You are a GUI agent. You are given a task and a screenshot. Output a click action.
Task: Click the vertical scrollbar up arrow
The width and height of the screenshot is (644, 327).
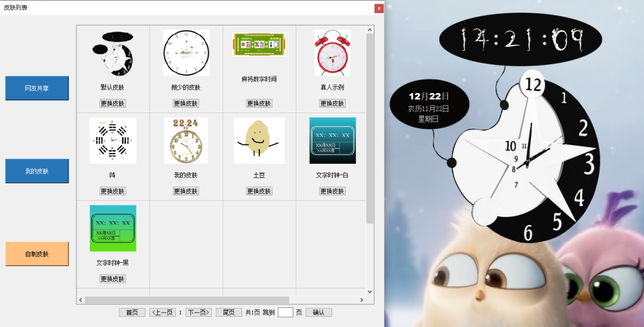tap(370, 30)
